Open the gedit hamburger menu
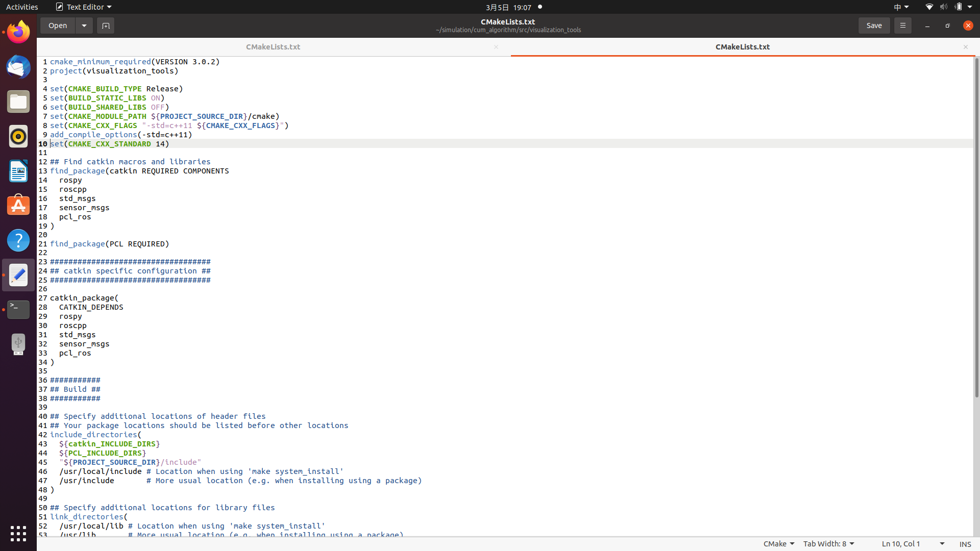This screenshot has width=980, height=551. (x=902, y=25)
